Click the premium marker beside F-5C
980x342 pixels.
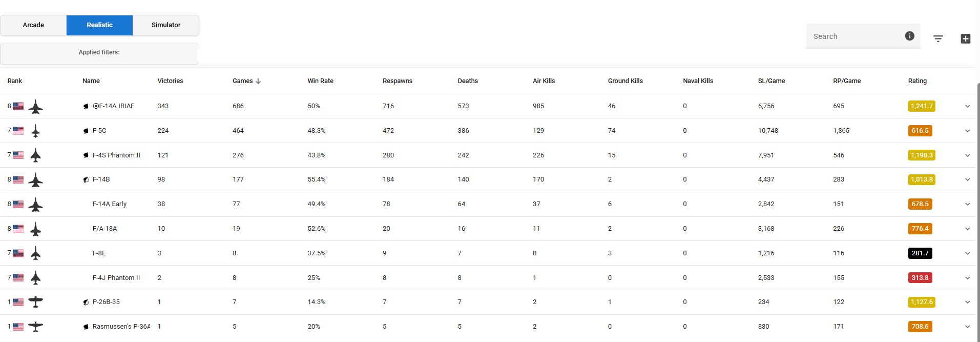coord(86,131)
